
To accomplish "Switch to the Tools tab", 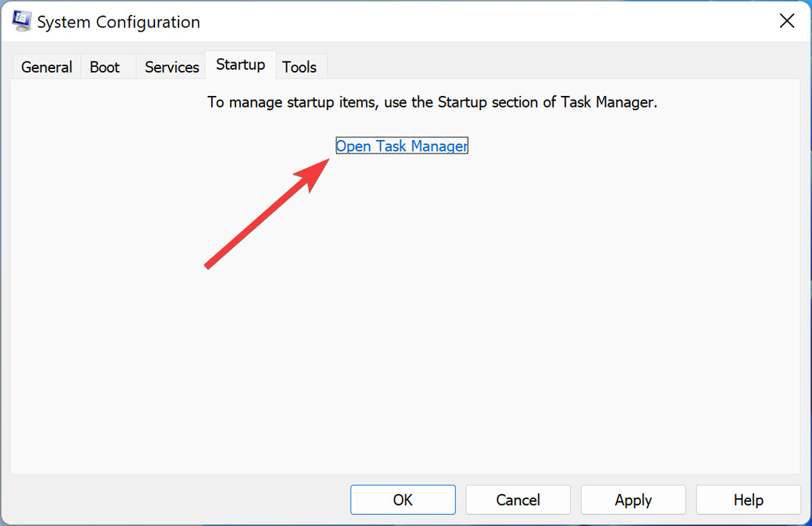I will (x=300, y=66).
